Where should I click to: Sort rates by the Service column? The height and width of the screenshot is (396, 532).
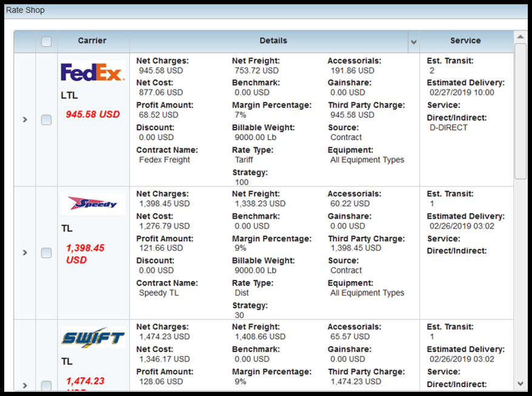tap(465, 41)
